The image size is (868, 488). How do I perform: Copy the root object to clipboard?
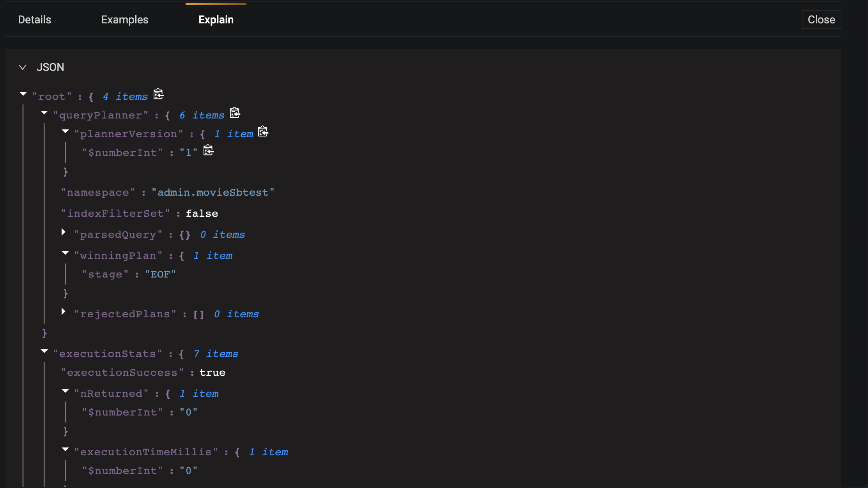158,94
